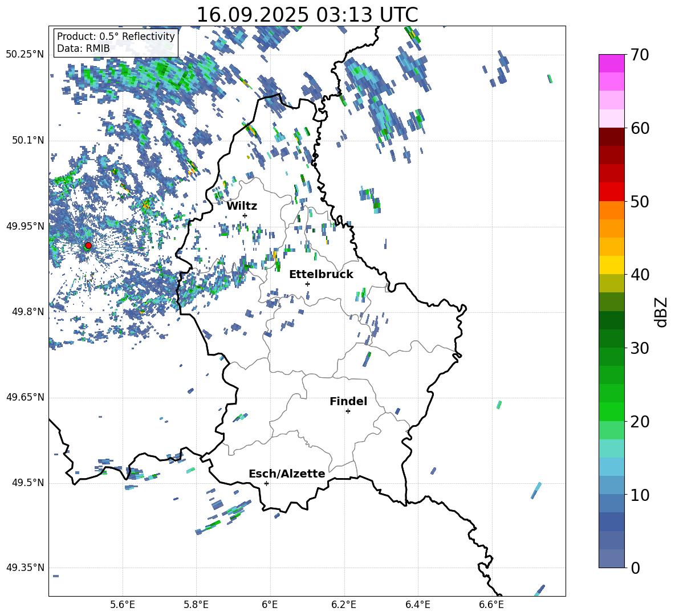Click the 'Ettelbruck' city label
The image size is (675, 616).
tap(321, 275)
